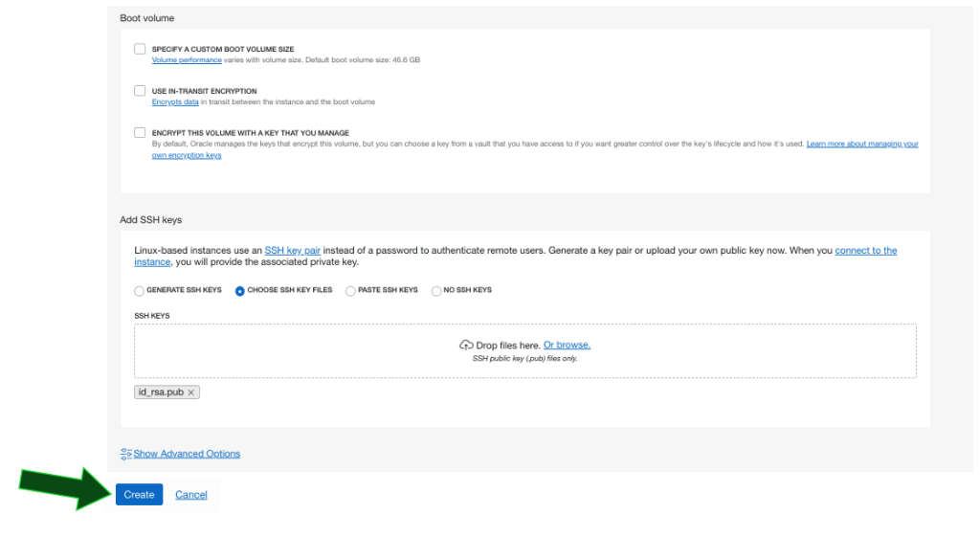
Task: Open the SSH key pair link
Action: click(292, 251)
